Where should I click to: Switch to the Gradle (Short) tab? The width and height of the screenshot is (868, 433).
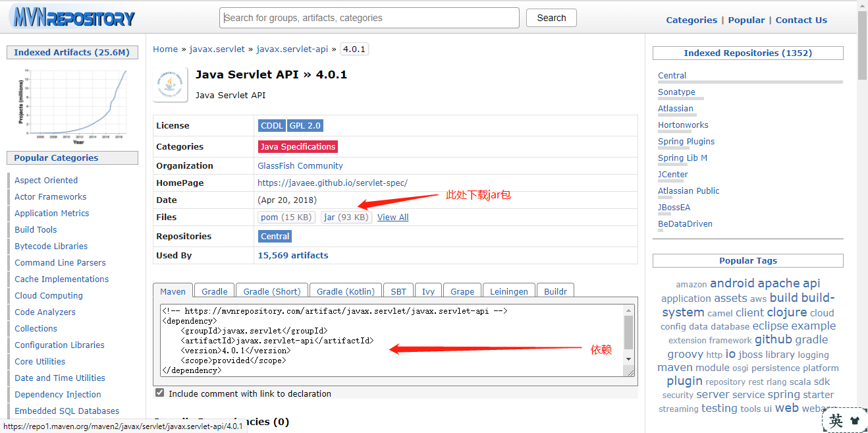(x=272, y=291)
